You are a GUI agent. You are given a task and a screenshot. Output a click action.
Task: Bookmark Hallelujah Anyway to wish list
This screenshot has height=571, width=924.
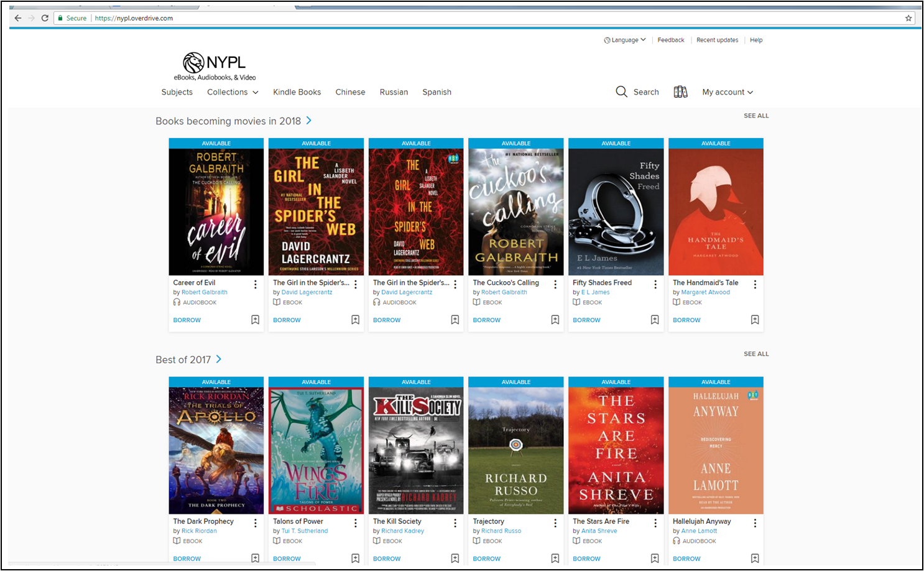click(755, 559)
